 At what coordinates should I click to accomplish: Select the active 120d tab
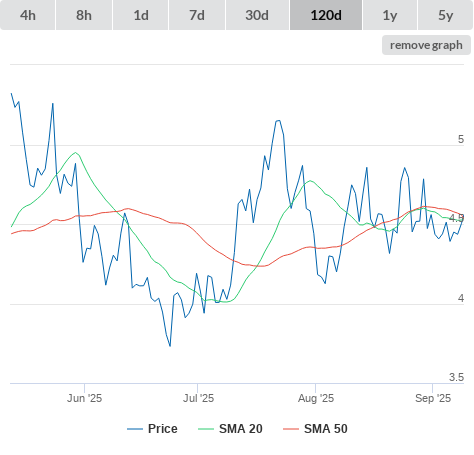point(326,15)
